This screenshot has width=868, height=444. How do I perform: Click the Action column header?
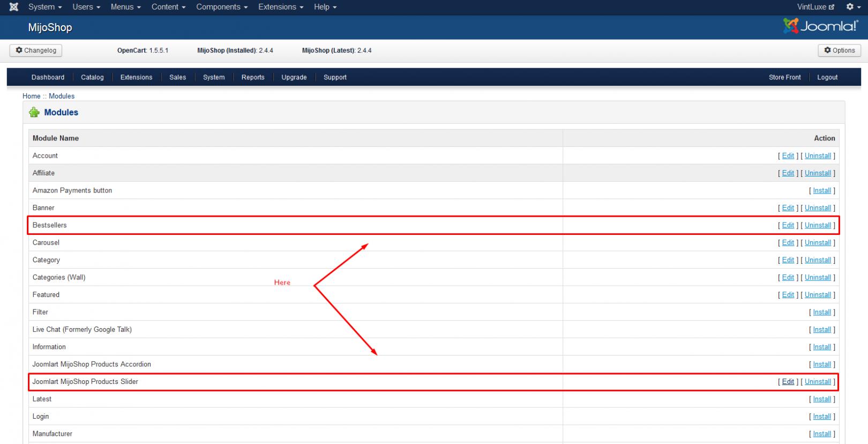(x=825, y=138)
